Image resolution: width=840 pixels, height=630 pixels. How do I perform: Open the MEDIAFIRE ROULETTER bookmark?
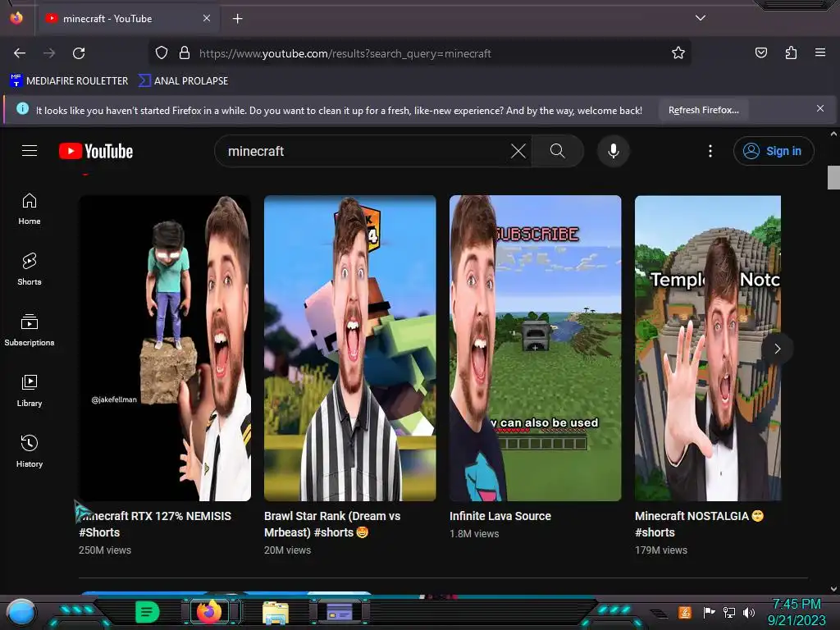69,81
